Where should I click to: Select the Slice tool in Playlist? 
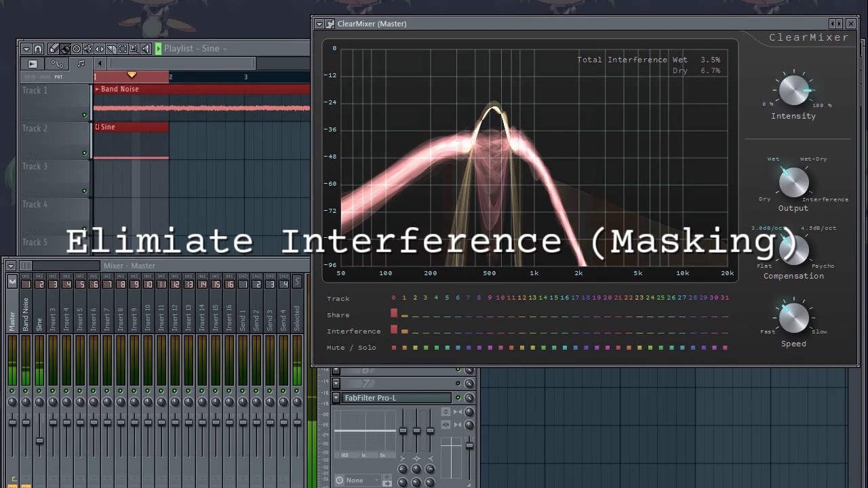point(111,49)
